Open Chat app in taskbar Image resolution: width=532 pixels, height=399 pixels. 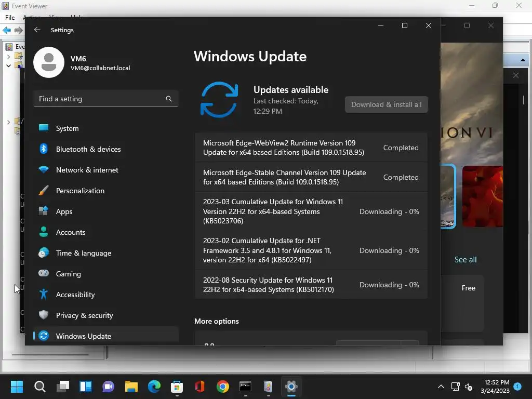pos(108,387)
